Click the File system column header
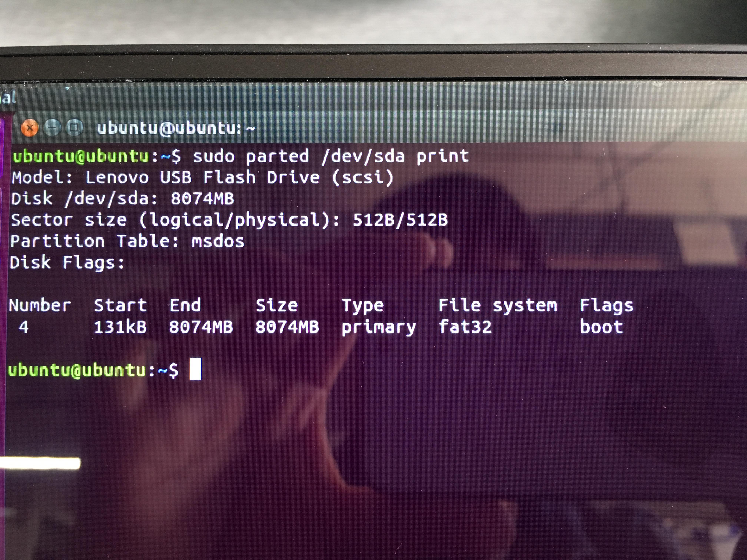Image resolution: width=747 pixels, height=560 pixels. (x=497, y=306)
